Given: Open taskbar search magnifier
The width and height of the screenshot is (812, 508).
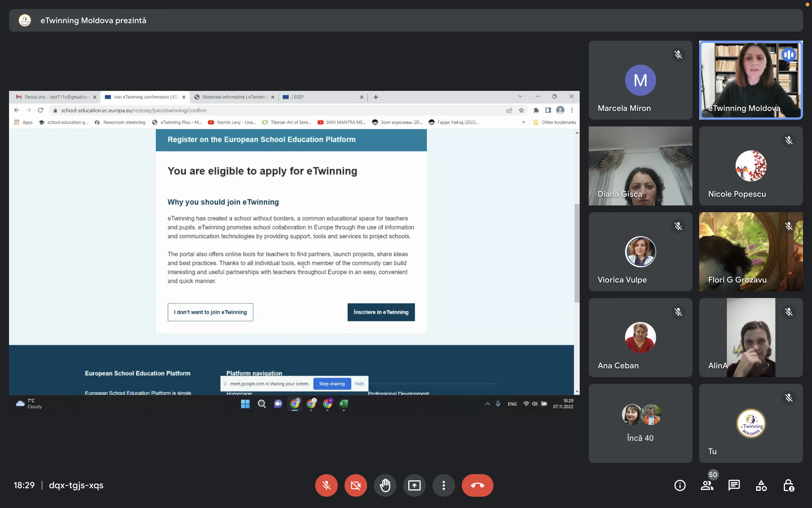Looking at the screenshot, I should (262, 404).
